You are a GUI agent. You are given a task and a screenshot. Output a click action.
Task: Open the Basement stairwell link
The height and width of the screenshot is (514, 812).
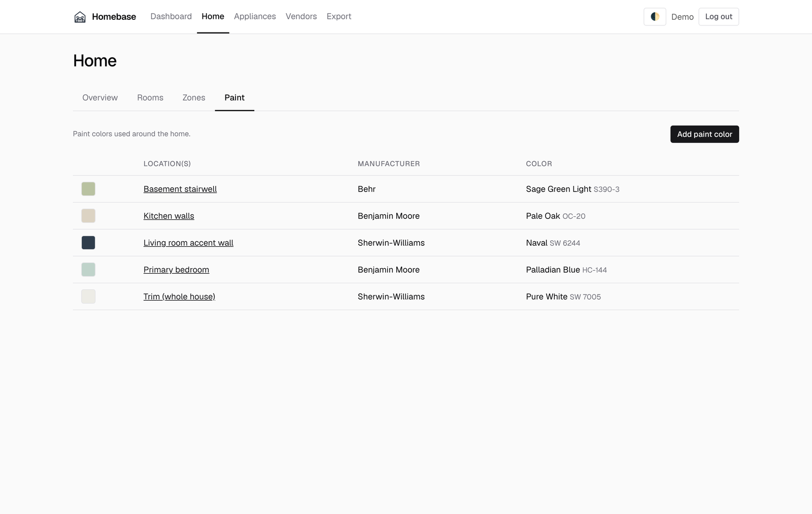[180, 189]
